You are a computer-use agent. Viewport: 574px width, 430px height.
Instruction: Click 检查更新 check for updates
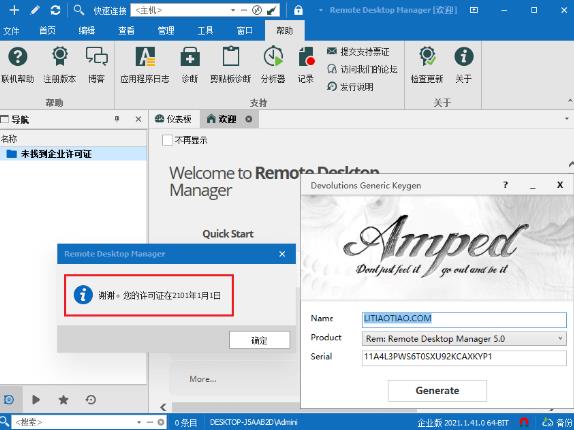[427, 65]
